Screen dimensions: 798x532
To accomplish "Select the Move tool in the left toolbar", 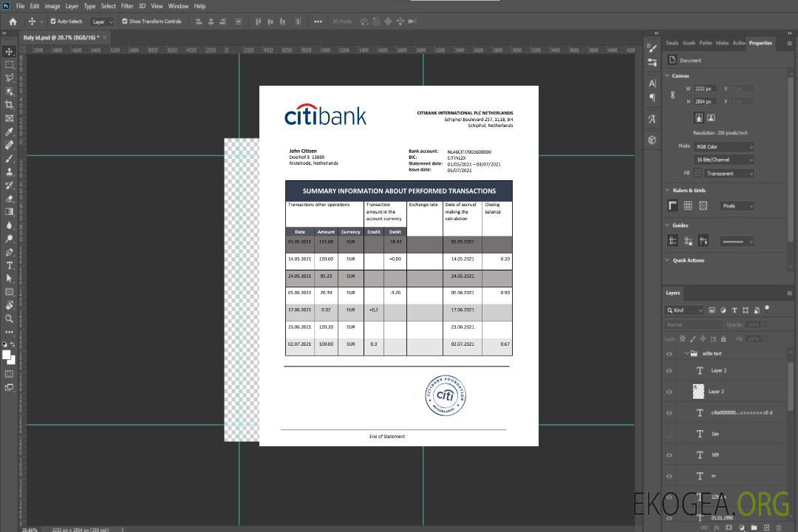I will click(9, 52).
